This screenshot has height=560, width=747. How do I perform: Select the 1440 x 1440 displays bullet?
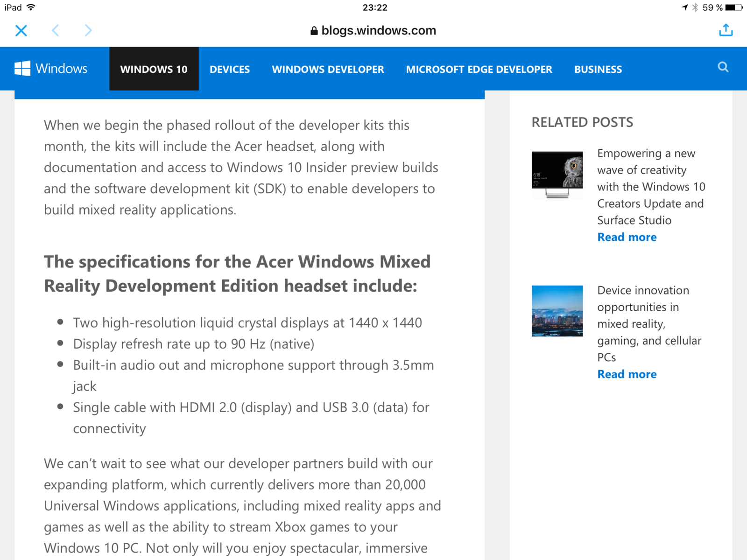tap(247, 323)
